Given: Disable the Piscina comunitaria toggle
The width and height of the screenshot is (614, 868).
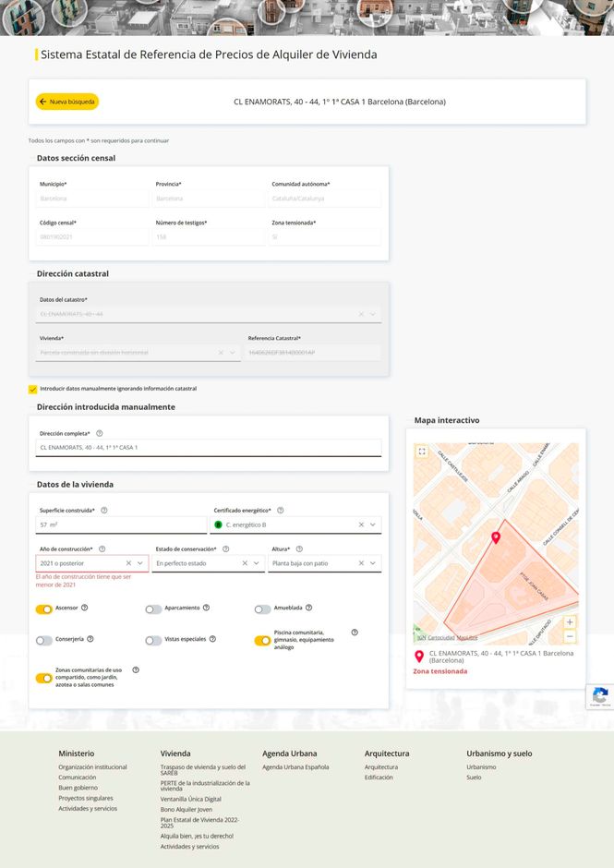Looking at the screenshot, I should (262, 641).
